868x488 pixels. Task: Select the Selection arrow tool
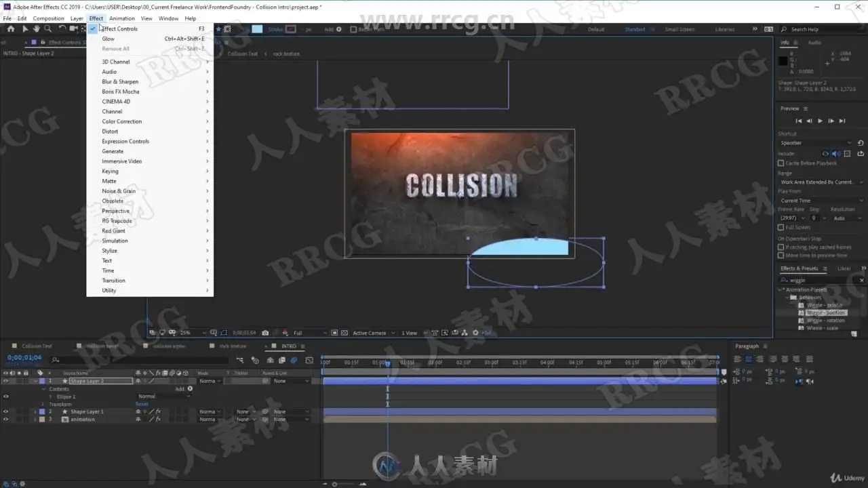tap(25, 29)
